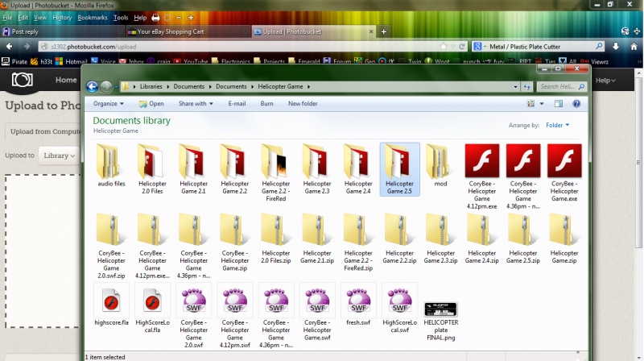Click Home on Photobucket navigation
Viewport: 644px width, 361px height.
pos(66,80)
